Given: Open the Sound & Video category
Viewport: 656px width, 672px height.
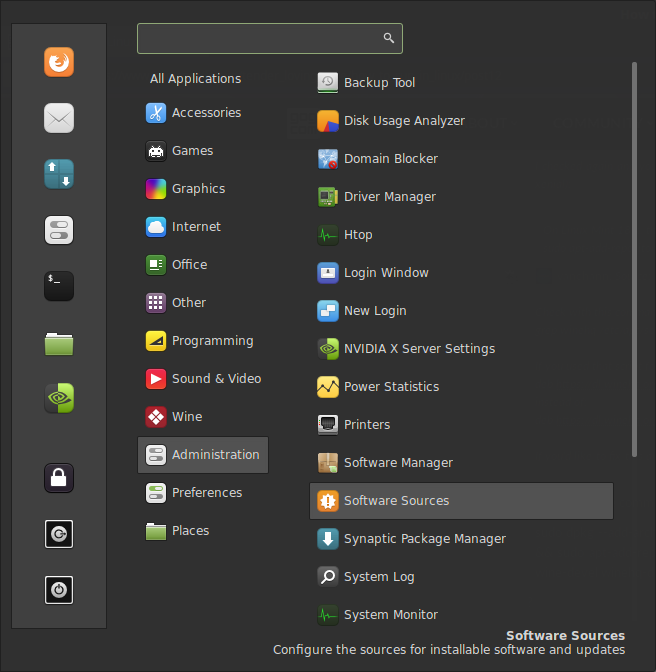Looking at the screenshot, I should (203, 379).
